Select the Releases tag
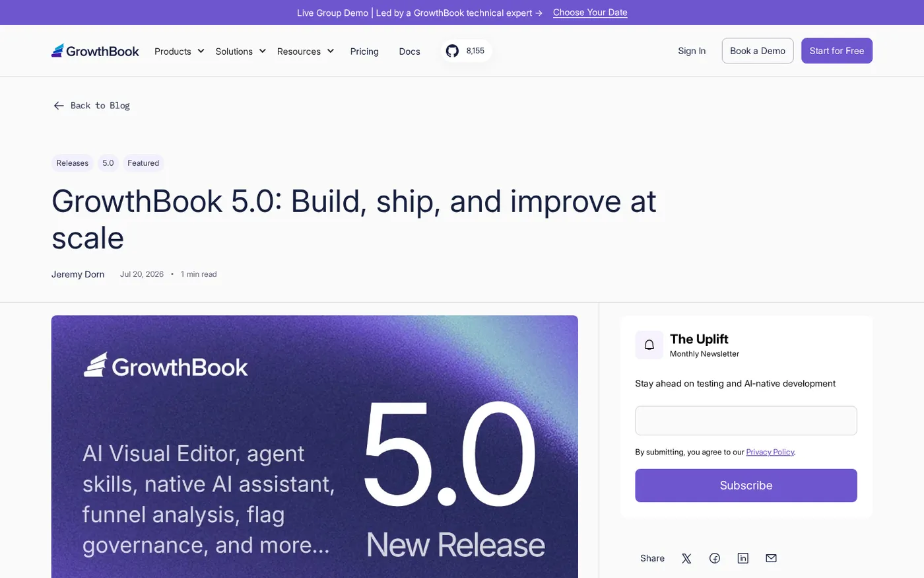Screen dimensions: 924x578 pyautogui.click(x=73, y=163)
